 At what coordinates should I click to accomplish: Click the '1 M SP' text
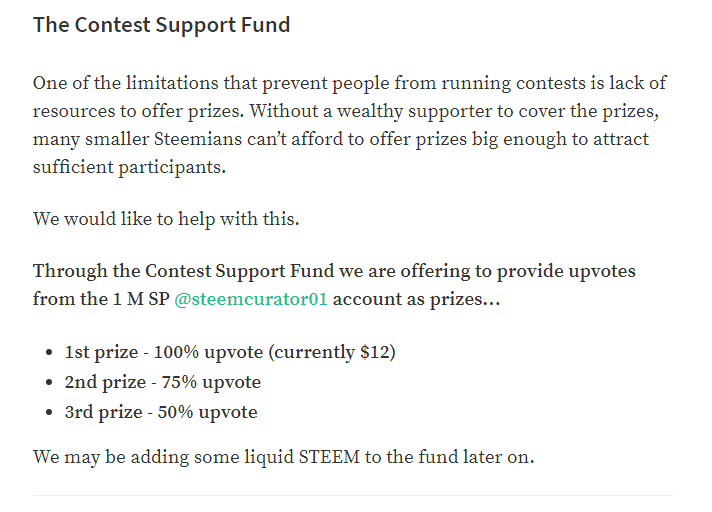[x=141, y=300]
